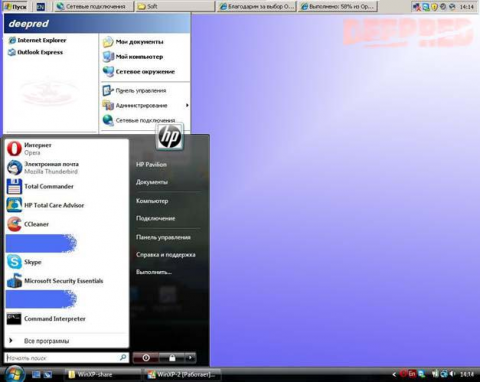Viewport: 480px width, 382px height.
Task: Switch to Soft folder taskbar button
Action: 175,7
